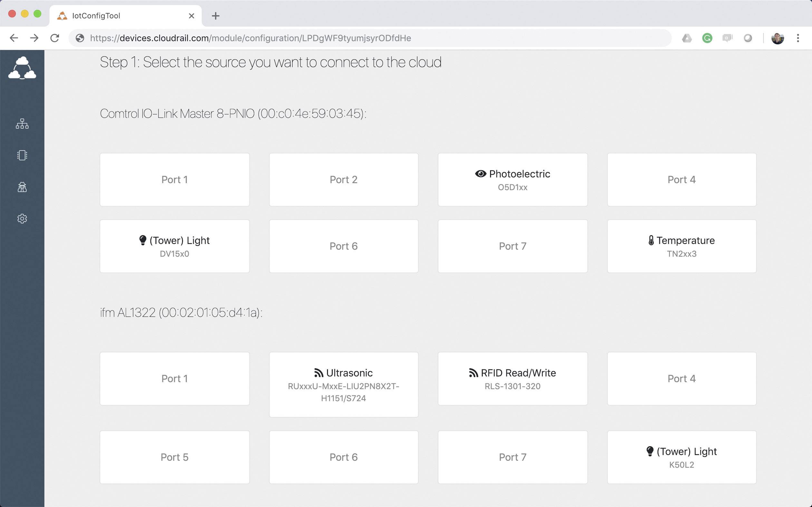Select the Photoelectric O5D1xx sensor card

point(512,180)
